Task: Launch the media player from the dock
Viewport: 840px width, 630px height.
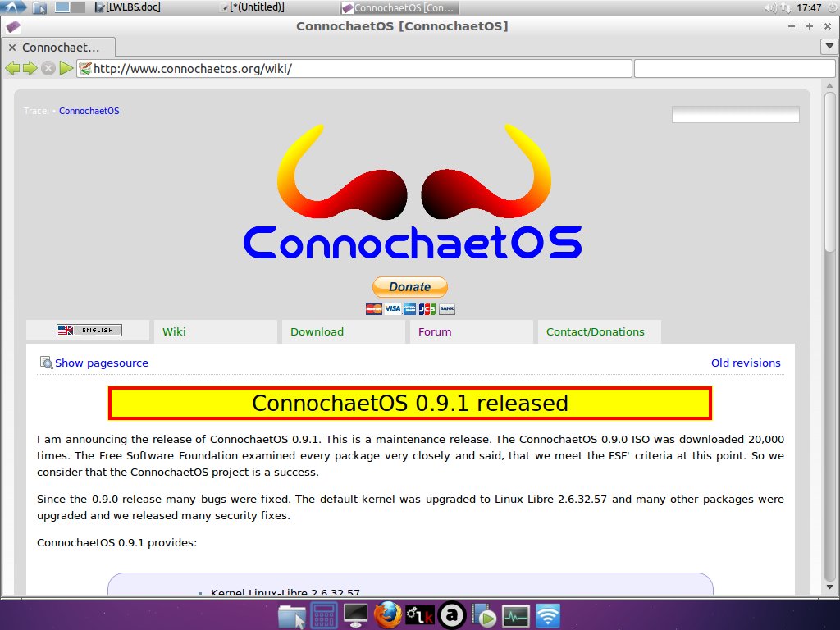Action: click(x=484, y=614)
